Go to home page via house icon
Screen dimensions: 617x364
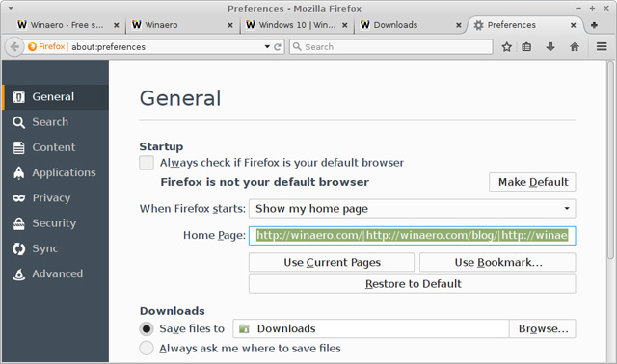coord(575,47)
